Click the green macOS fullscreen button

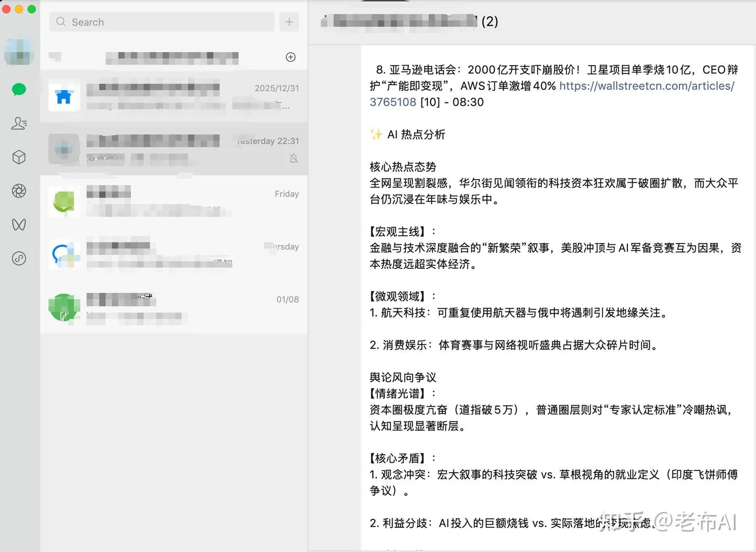[31, 9]
